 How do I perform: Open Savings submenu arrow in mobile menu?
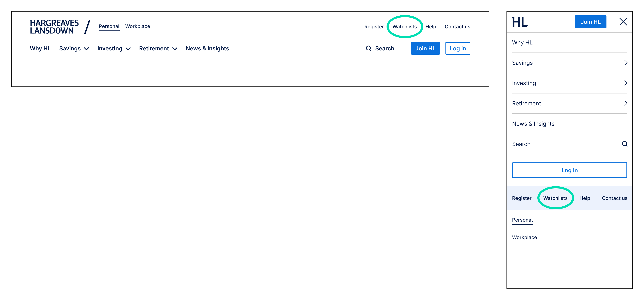pyautogui.click(x=626, y=63)
